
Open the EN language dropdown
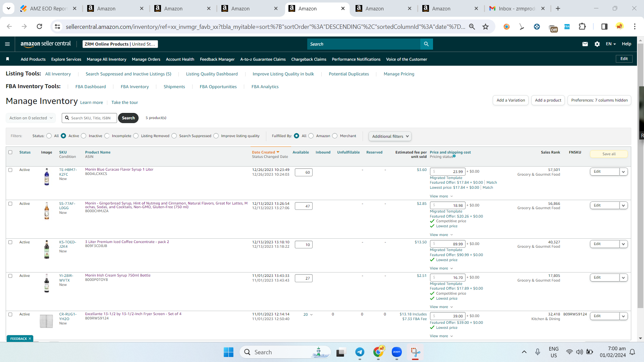point(611,44)
